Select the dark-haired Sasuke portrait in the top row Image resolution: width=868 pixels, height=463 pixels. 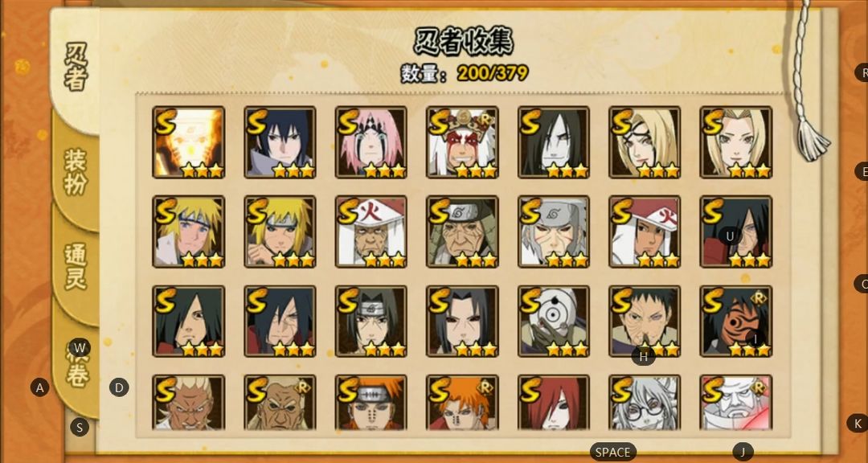280,142
